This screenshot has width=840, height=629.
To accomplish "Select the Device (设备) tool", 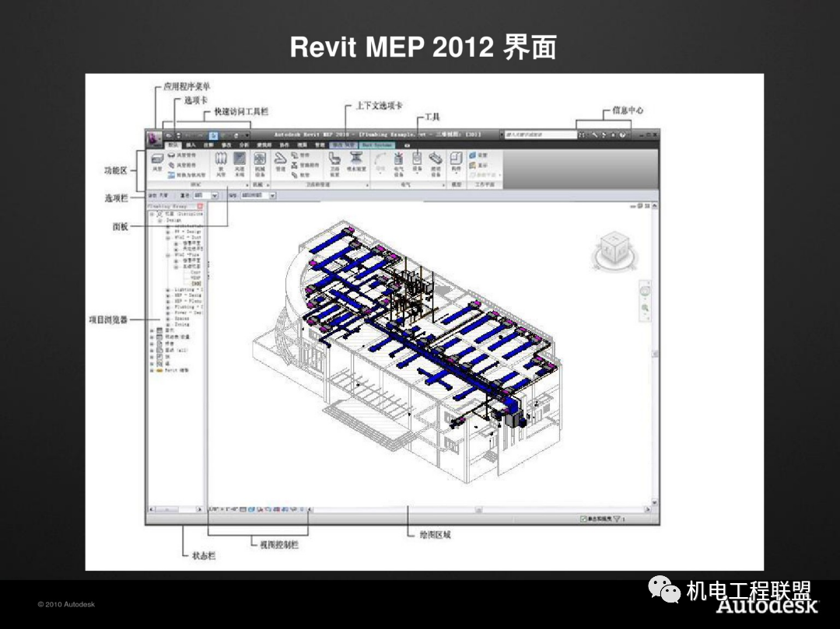I will (x=417, y=162).
